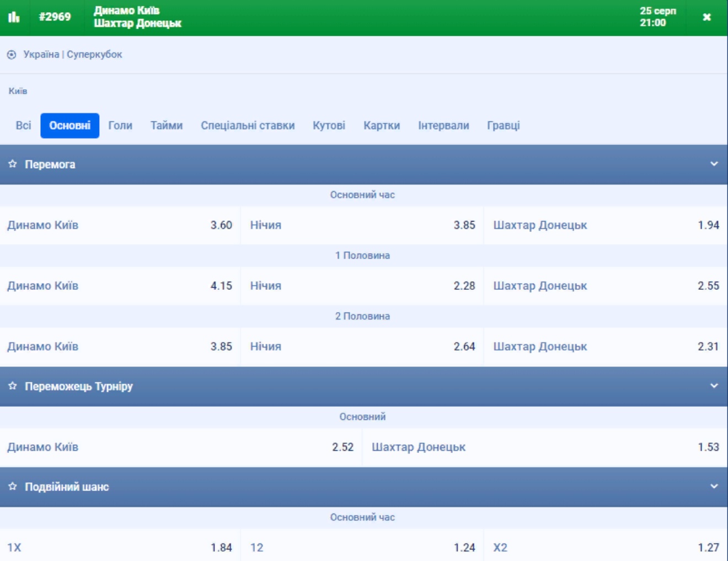The width and height of the screenshot is (728, 561).
Task: Collapse the Переможець Турніру section chevron
Action: [714, 386]
